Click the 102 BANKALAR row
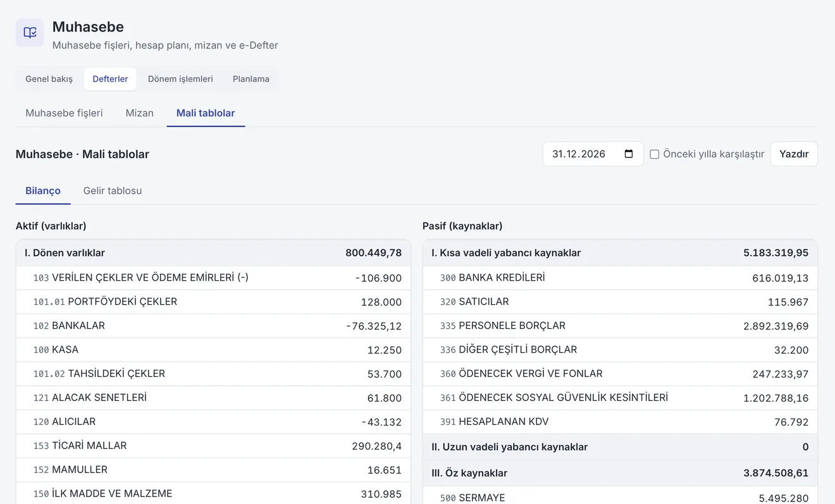This screenshot has width=835, height=504. pos(213,326)
